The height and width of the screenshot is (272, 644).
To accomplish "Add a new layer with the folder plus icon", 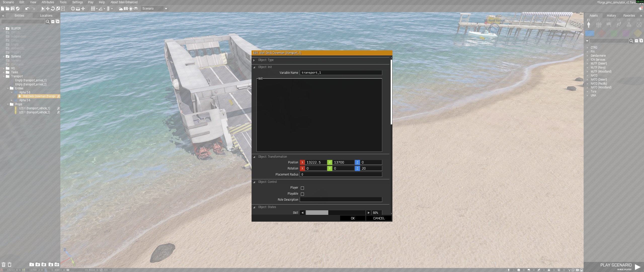I will pos(38,264).
